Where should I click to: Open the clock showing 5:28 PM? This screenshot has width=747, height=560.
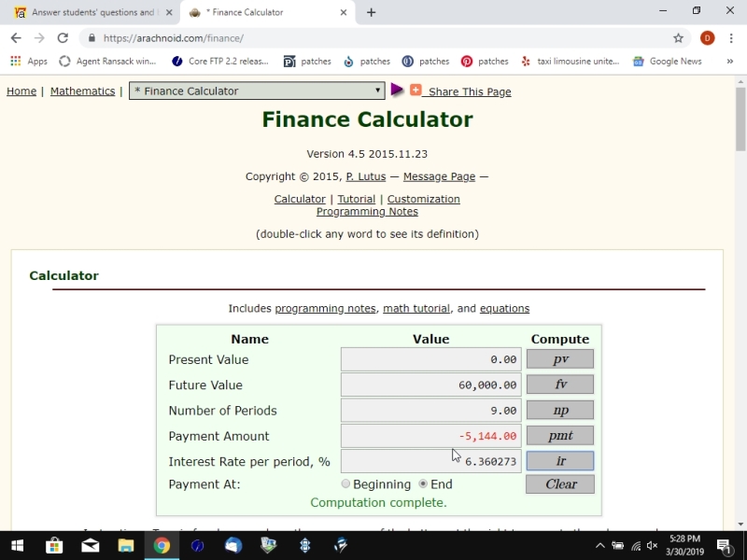[684, 545]
